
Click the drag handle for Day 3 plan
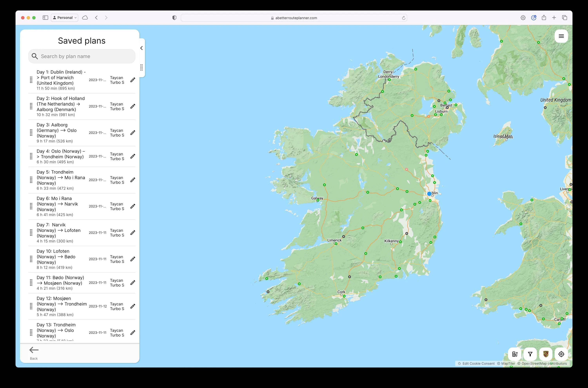31,133
